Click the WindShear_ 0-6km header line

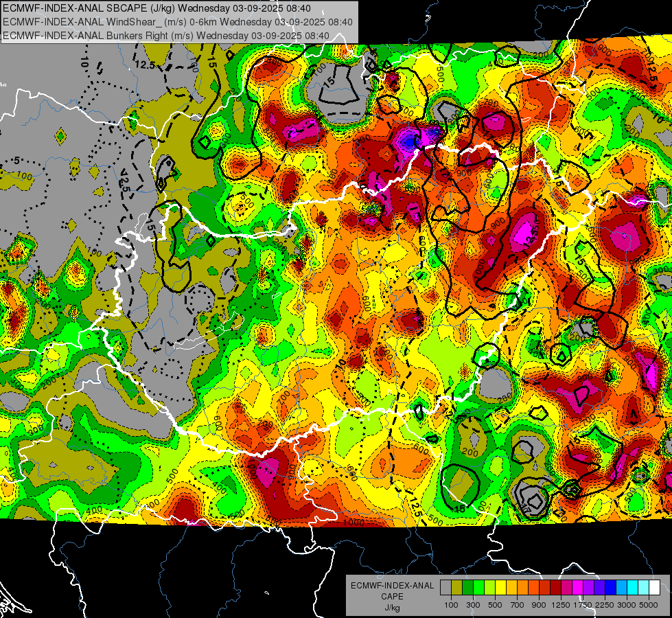[178, 22]
